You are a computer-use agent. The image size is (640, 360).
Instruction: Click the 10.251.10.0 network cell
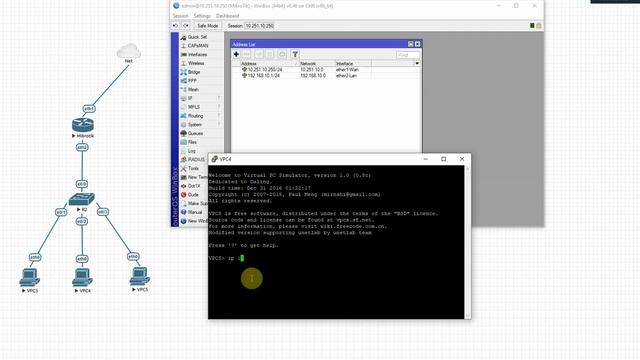pos(312,70)
